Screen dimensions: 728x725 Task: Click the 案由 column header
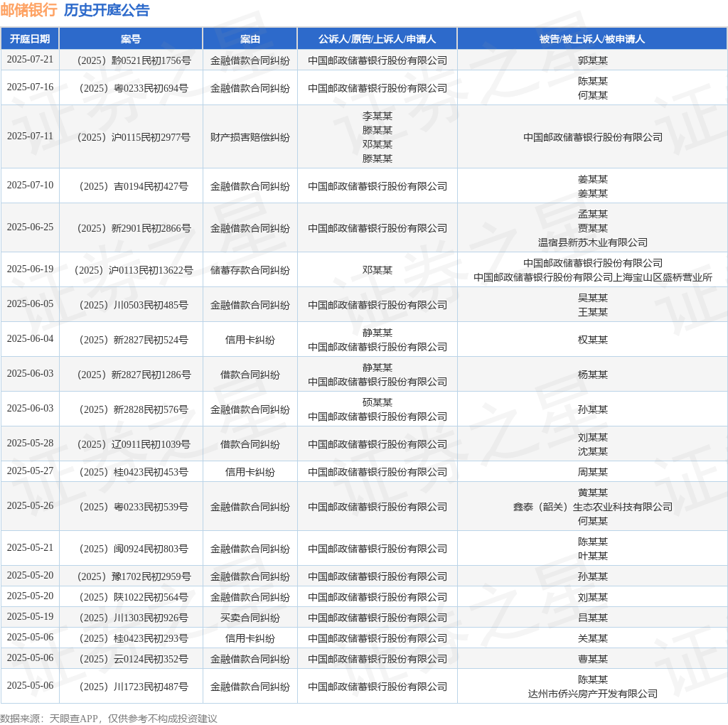pyautogui.click(x=250, y=39)
